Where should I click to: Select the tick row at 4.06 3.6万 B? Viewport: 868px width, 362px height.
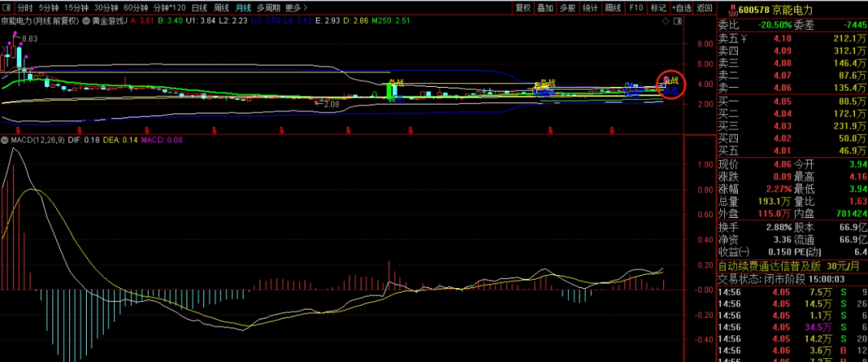pos(792,351)
